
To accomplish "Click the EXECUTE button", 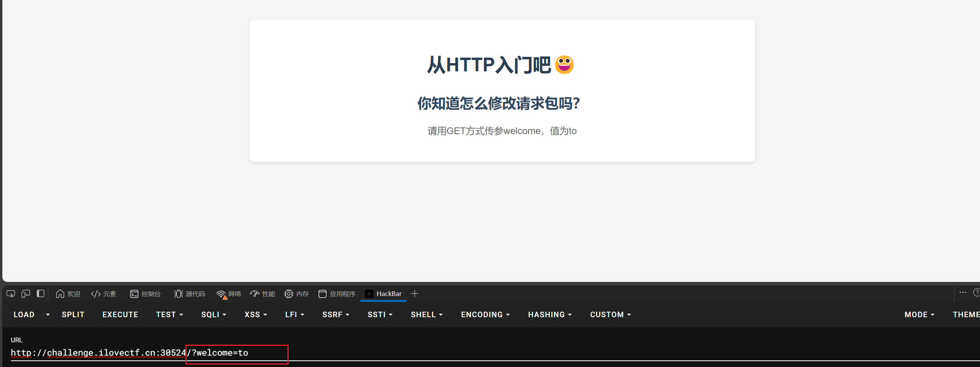I will (x=120, y=314).
